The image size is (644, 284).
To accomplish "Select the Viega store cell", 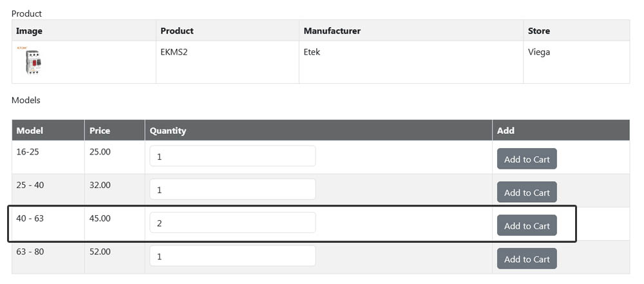I will point(576,62).
